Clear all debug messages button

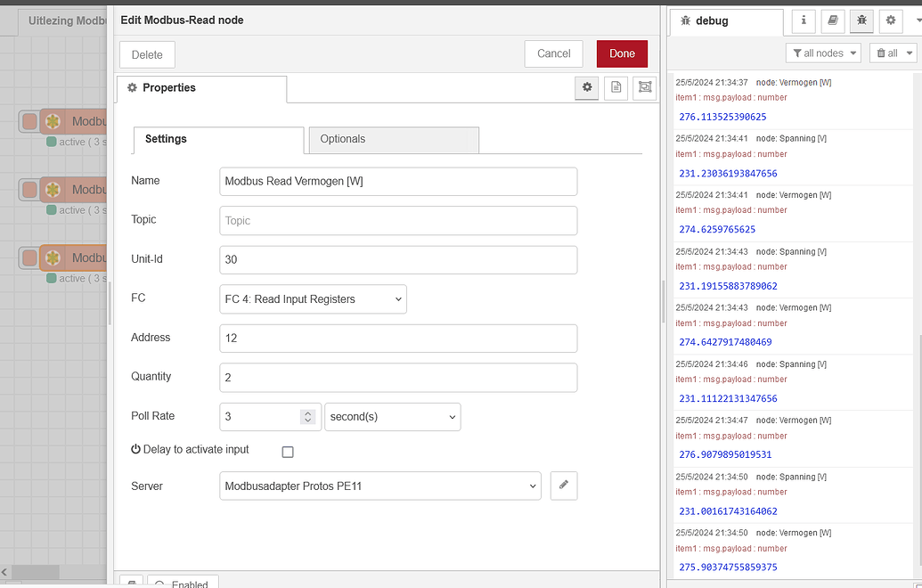pyautogui.click(x=886, y=53)
